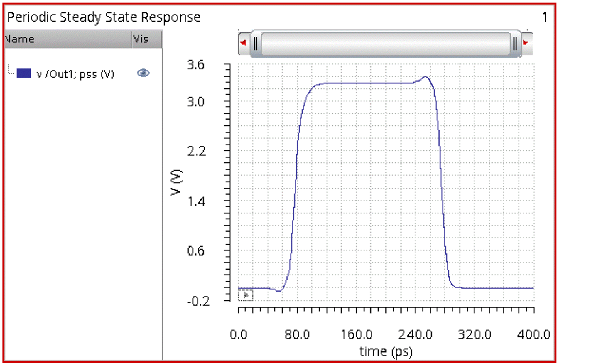This screenshot has width=616, height=364.
Task: Click the V (V) y-axis label
Action: coord(176,182)
